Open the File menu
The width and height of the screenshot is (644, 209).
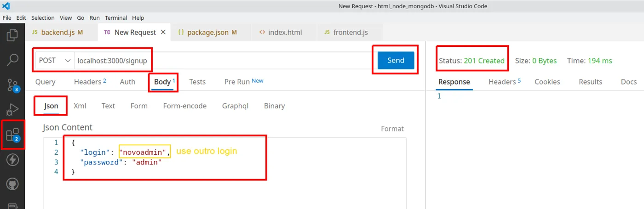7,18
